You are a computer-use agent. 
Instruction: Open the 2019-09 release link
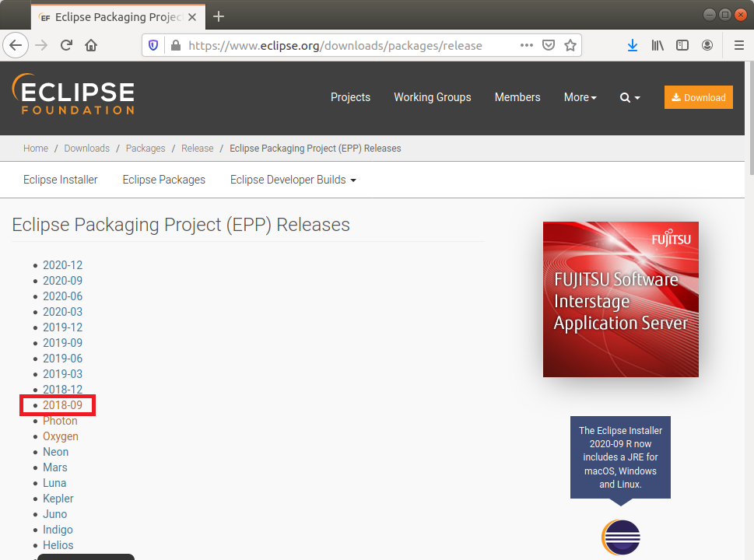(x=62, y=343)
